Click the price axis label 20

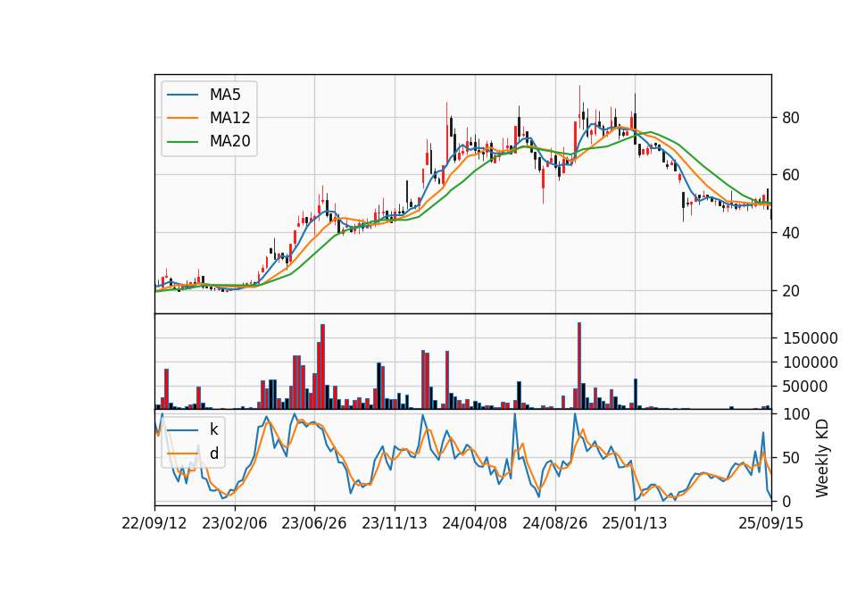click(790, 291)
